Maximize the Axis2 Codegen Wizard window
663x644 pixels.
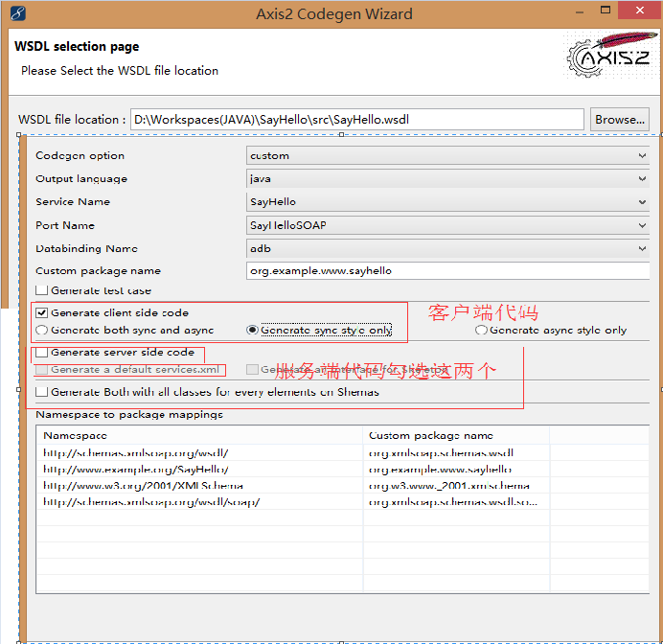click(606, 11)
